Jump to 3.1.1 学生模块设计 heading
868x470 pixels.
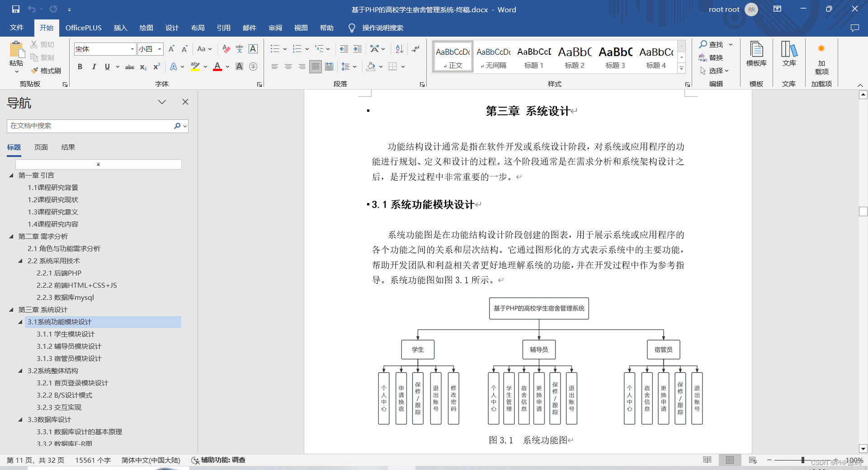[x=66, y=334]
